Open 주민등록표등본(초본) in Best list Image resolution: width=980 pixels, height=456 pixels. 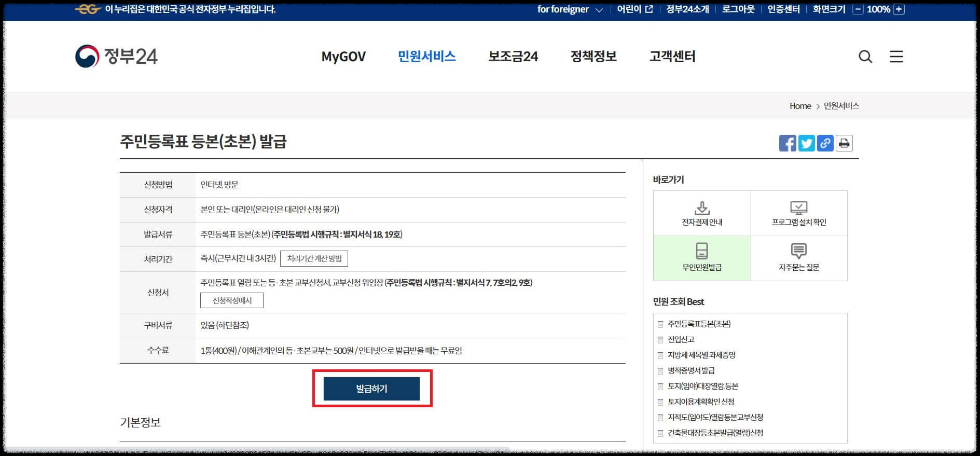coord(699,324)
